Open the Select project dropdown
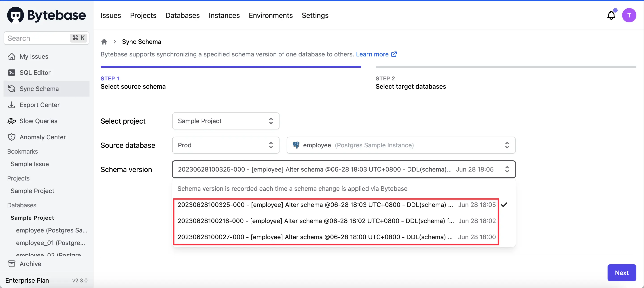The image size is (644, 288). click(x=225, y=121)
